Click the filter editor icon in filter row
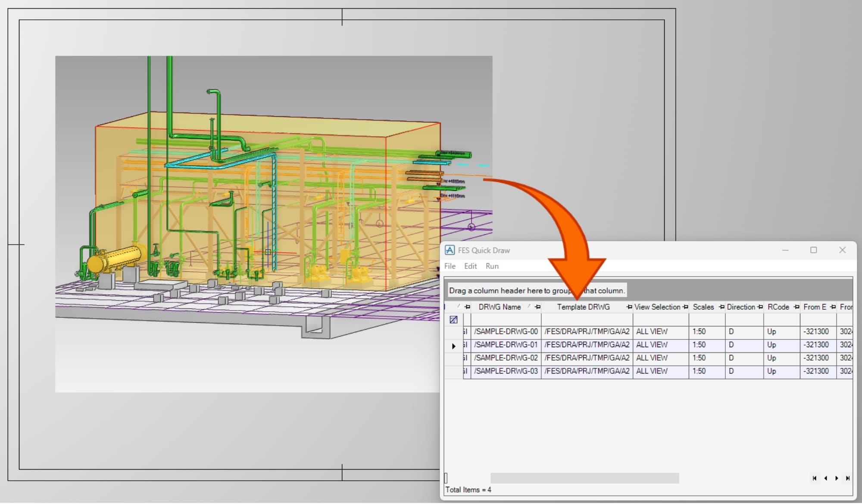Viewport: 862px width, 504px height. [453, 320]
